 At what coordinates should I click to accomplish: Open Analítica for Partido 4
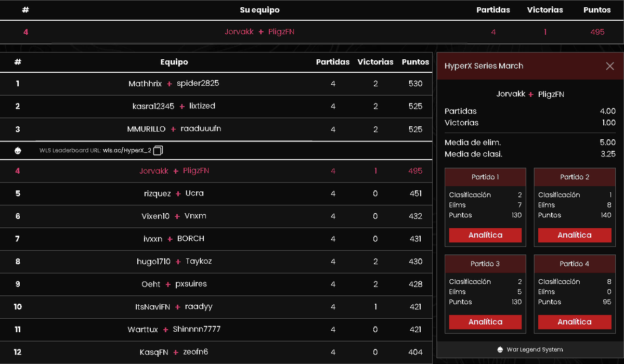[x=574, y=322]
